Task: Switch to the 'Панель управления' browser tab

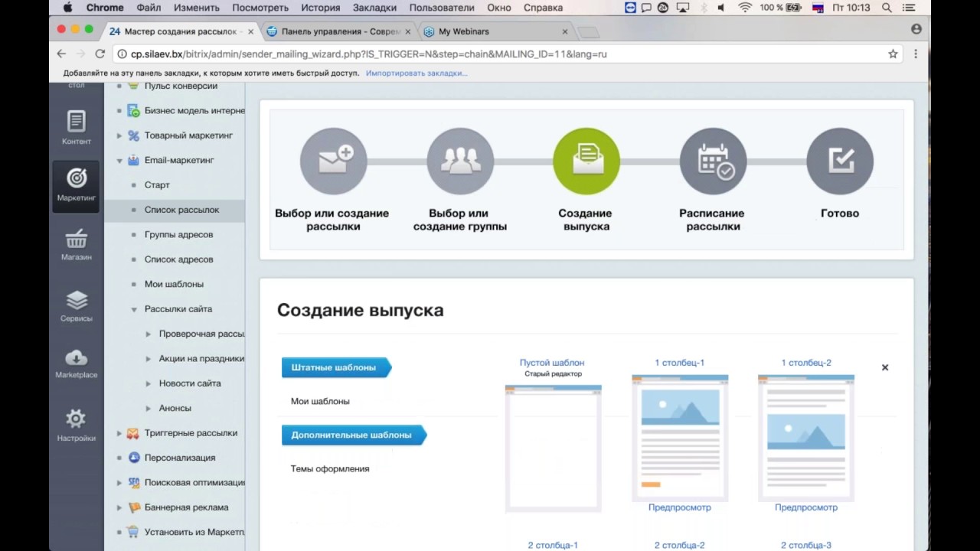Action: (338, 31)
